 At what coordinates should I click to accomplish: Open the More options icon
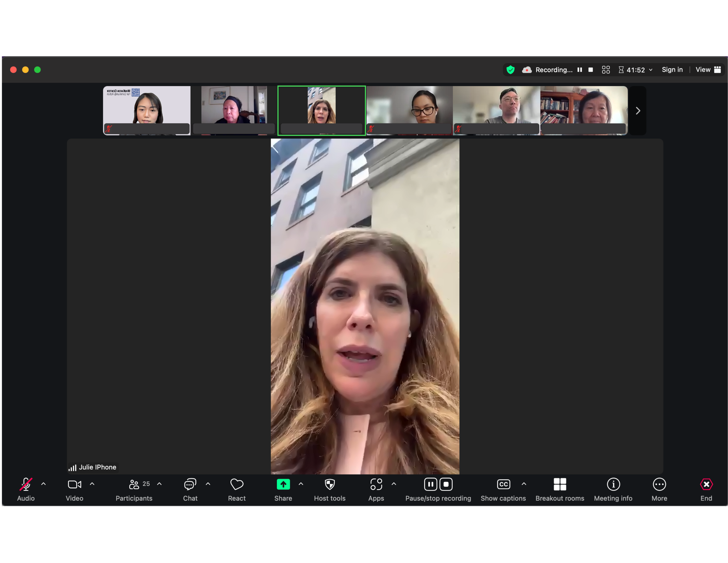659,485
